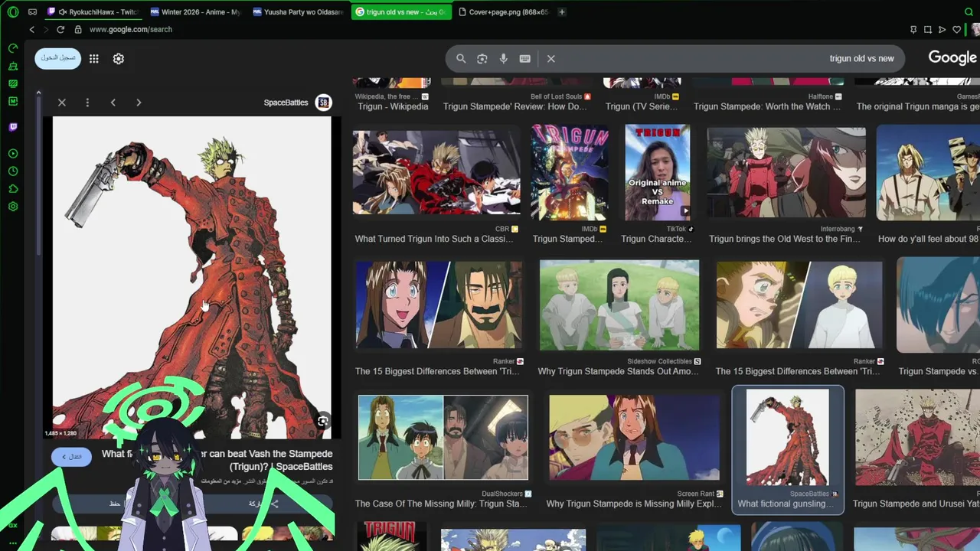
Task: Close the image preview panel
Action: click(x=62, y=103)
